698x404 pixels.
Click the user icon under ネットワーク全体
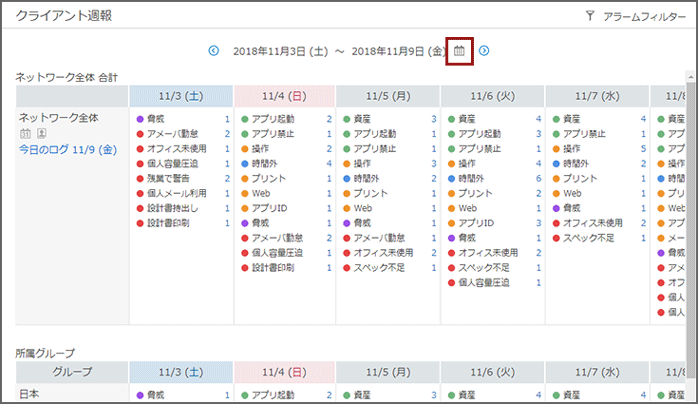(x=41, y=133)
